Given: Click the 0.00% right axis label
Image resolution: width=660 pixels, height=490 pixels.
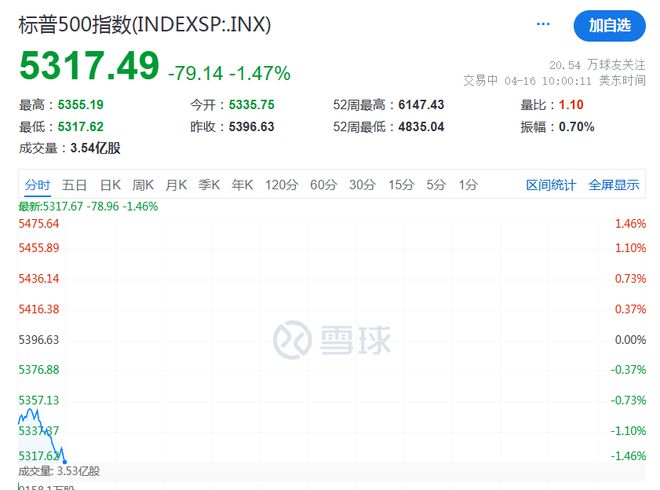Looking at the screenshot, I should pyautogui.click(x=630, y=340).
